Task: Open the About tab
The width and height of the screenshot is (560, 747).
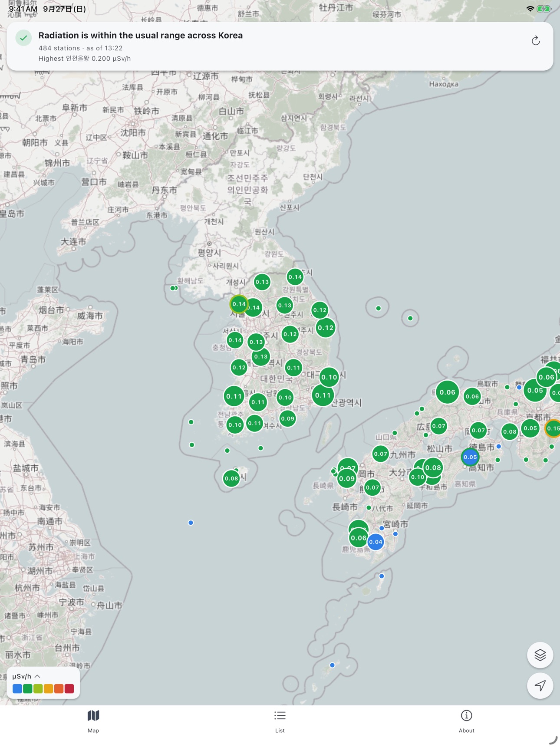Action: pos(467,721)
